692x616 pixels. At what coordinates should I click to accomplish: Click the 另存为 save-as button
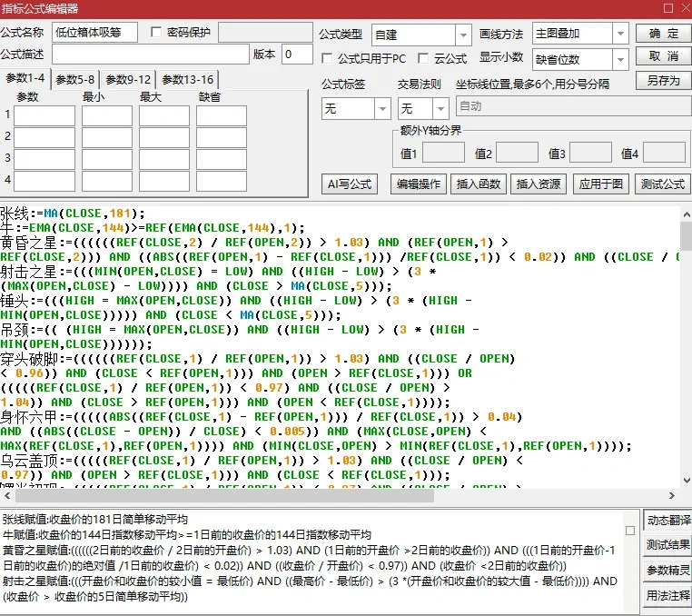(x=663, y=80)
